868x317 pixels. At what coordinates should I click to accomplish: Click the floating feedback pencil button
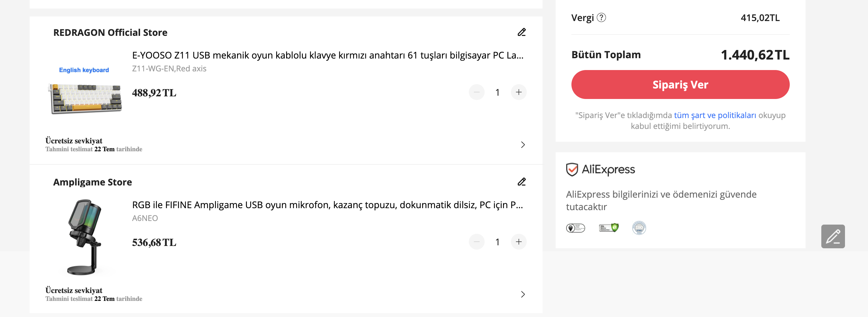832,236
